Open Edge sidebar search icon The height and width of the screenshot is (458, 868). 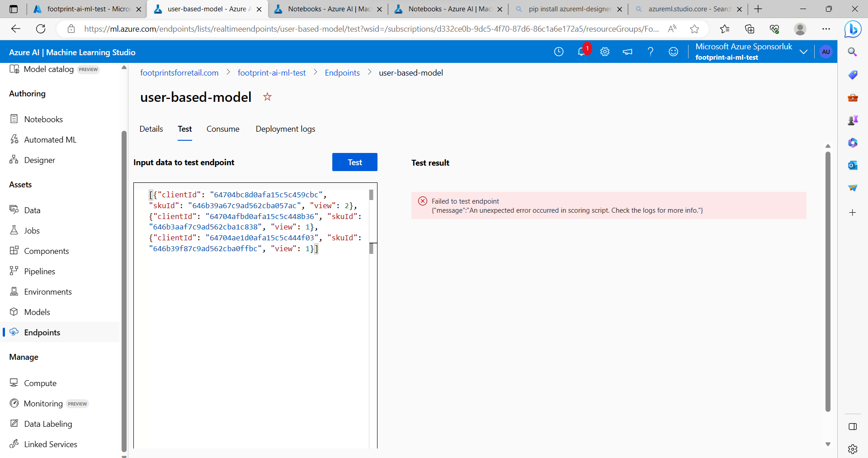pos(853,52)
